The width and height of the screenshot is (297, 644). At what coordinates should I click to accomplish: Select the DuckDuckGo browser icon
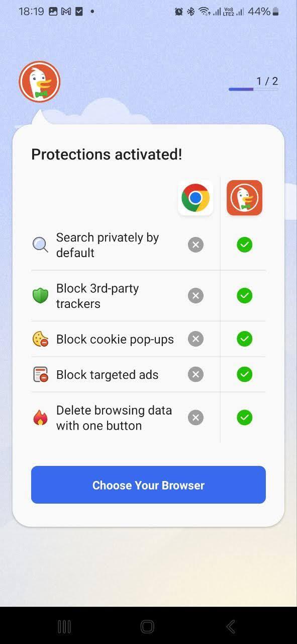[x=244, y=198]
